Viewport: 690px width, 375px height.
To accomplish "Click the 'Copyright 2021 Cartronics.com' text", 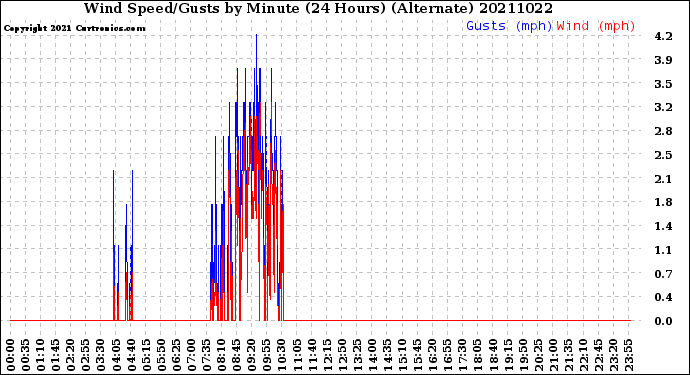I will click(74, 28).
